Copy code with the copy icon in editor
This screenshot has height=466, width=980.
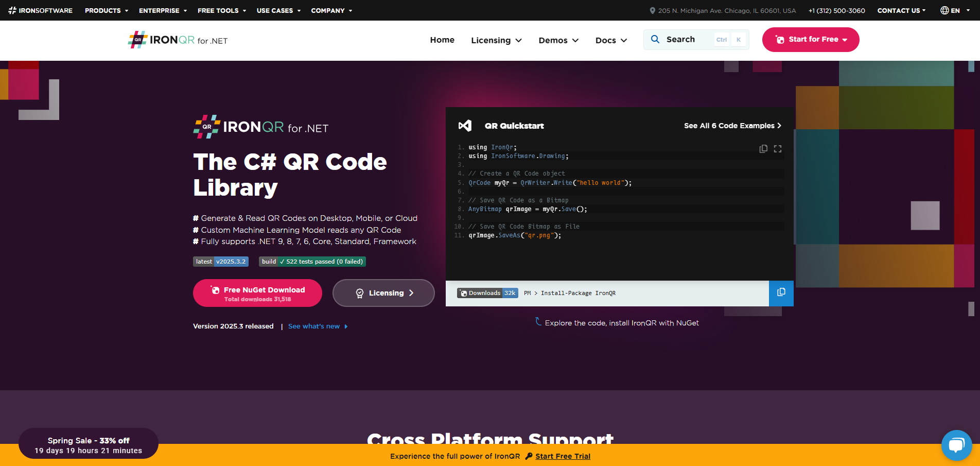click(763, 149)
